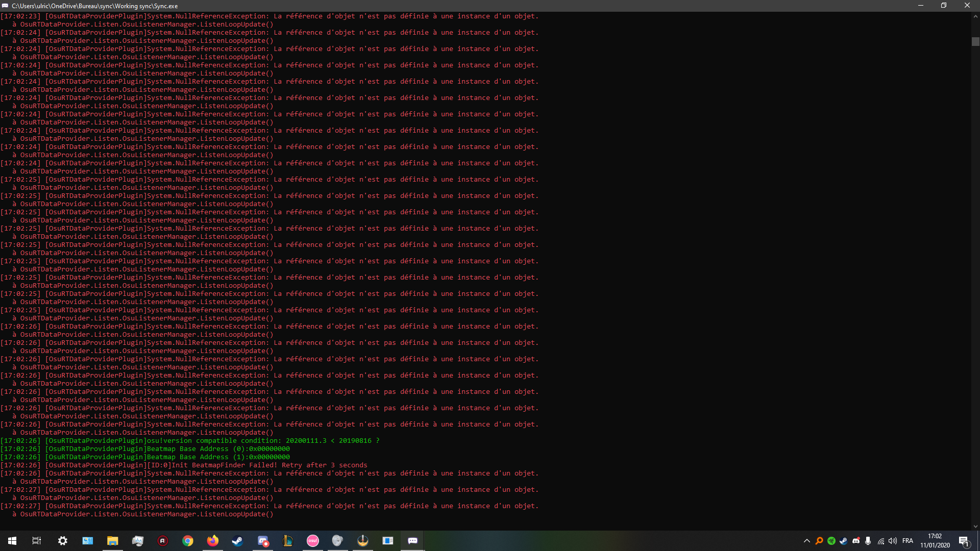Open the clock showing 17:02 11/01/2020
980x551 pixels.
[935, 541]
